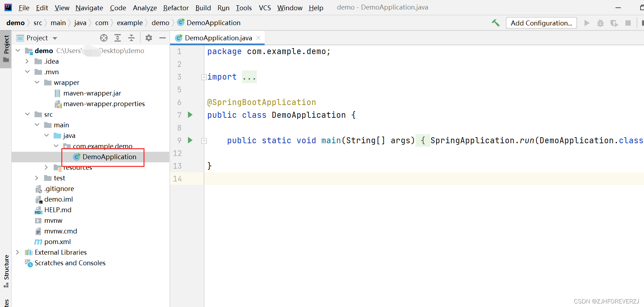
Task: Open the File menu
Action: [24, 8]
